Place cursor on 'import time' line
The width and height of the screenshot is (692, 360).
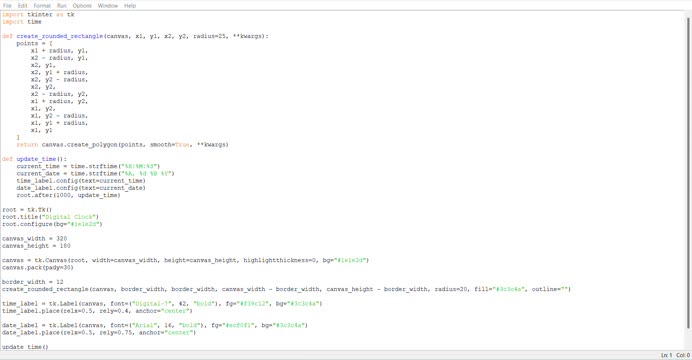coord(22,22)
